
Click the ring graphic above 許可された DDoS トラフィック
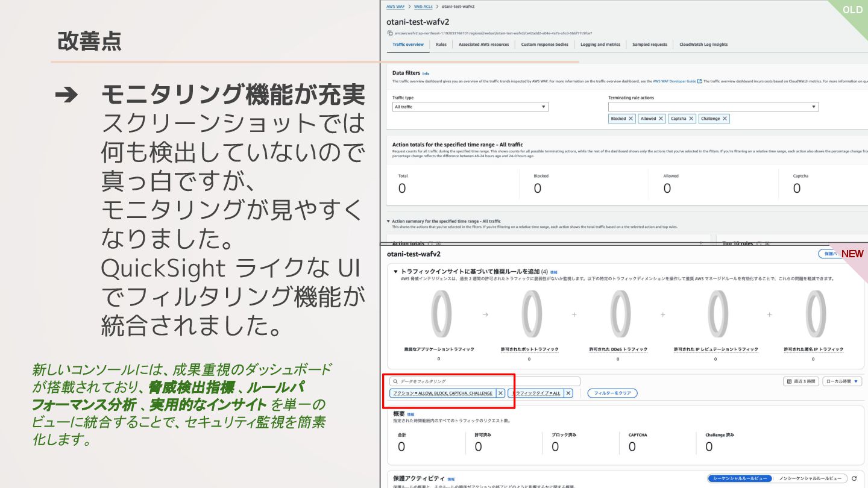[x=620, y=313]
